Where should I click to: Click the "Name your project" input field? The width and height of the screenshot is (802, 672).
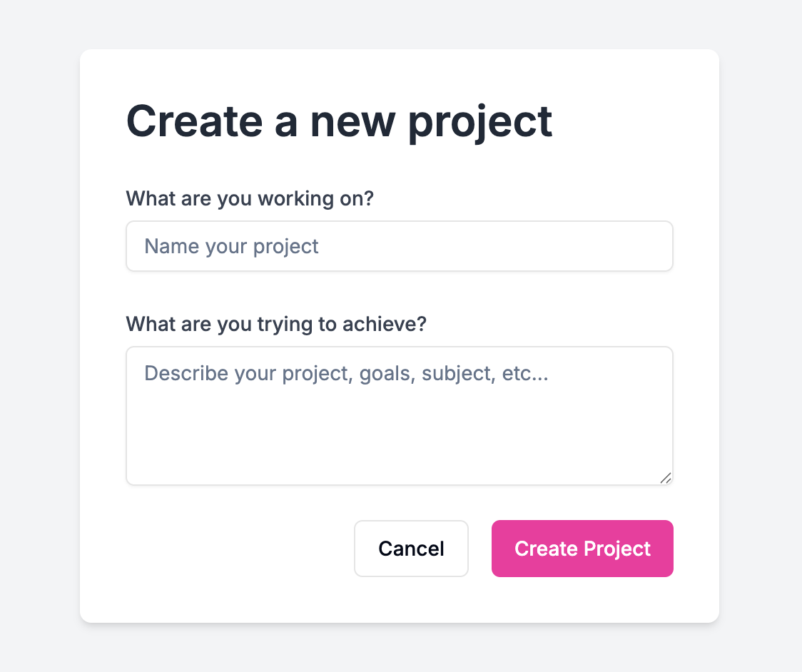click(400, 245)
